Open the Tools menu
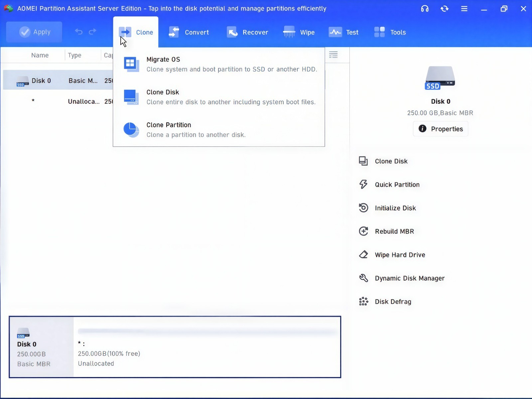 pos(390,32)
